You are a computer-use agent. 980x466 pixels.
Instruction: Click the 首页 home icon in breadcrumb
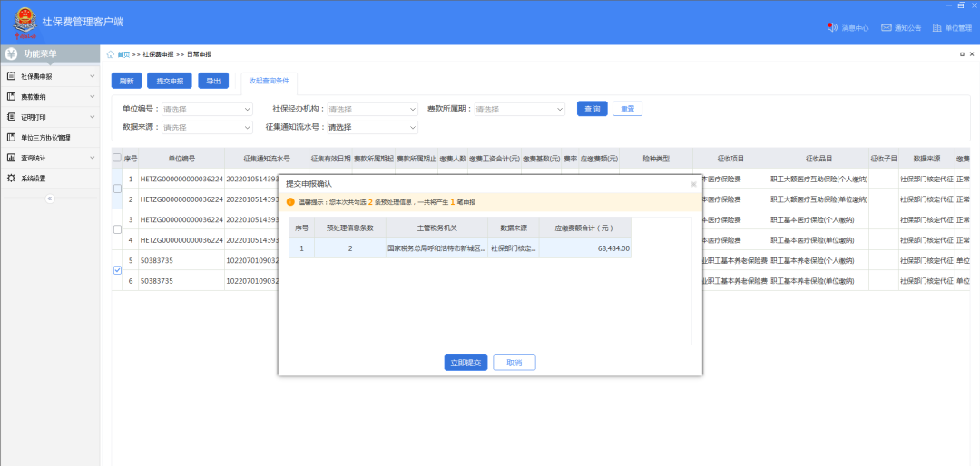[x=111, y=54]
